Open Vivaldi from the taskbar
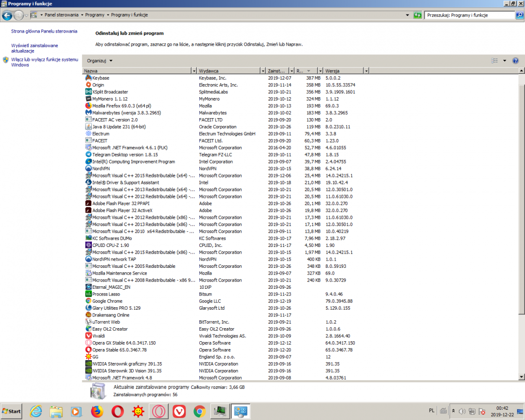The height and width of the screenshot is (420, 525). point(178,411)
